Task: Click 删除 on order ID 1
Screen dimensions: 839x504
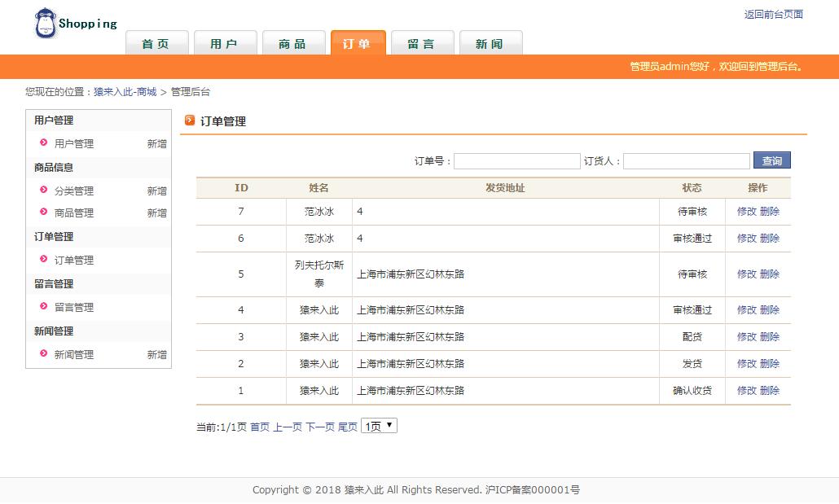Action: click(x=769, y=390)
